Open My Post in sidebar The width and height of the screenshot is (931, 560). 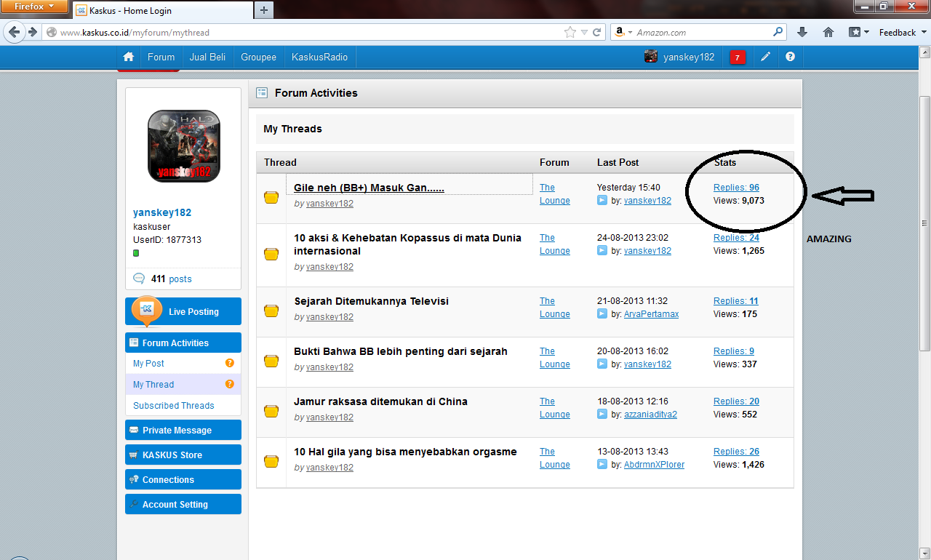(148, 364)
